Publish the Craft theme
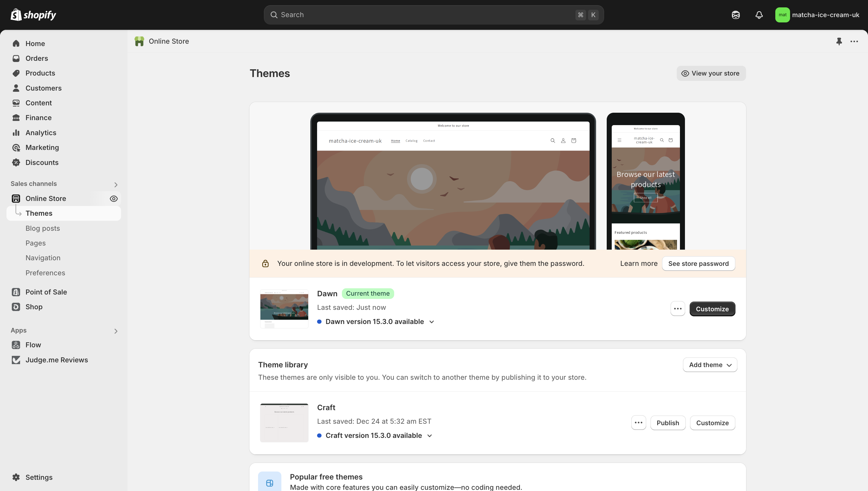This screenshot has height=491, width=868. tap(668, 423)
